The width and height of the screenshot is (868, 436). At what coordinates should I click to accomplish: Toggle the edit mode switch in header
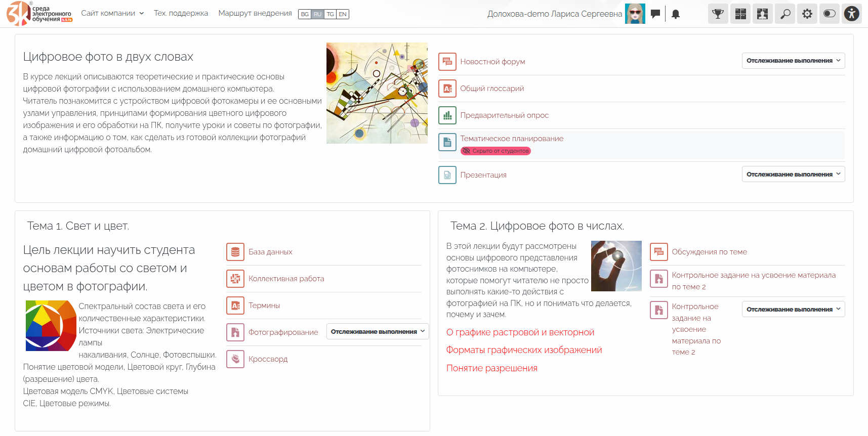tap(830, 14)
